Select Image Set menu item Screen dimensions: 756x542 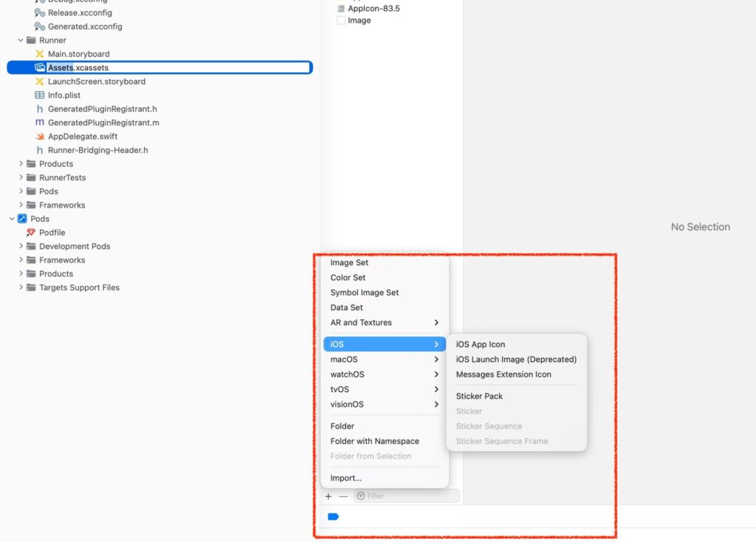[x=349, y=263]
